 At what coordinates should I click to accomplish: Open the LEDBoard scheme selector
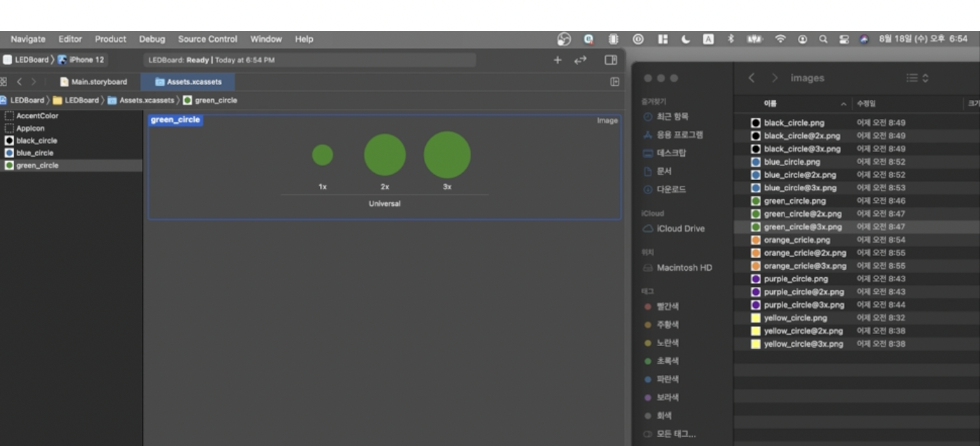(x=25, y=60)
